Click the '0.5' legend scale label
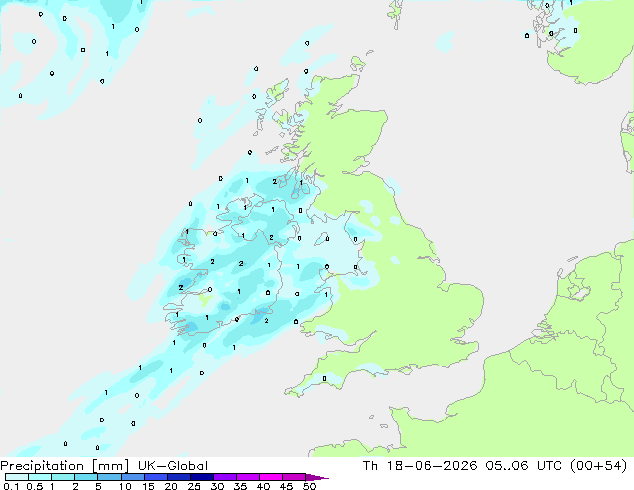The image size is (634, 490). 35,486
